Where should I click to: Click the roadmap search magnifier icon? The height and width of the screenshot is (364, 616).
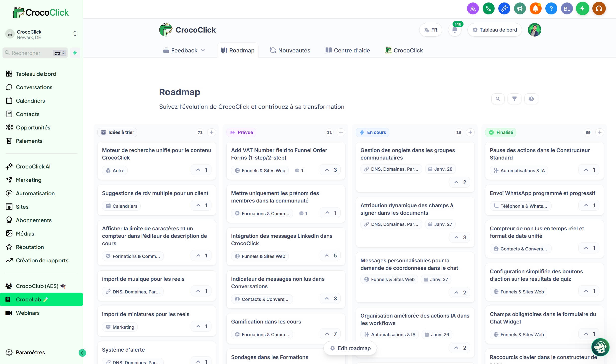coord(498,99)
